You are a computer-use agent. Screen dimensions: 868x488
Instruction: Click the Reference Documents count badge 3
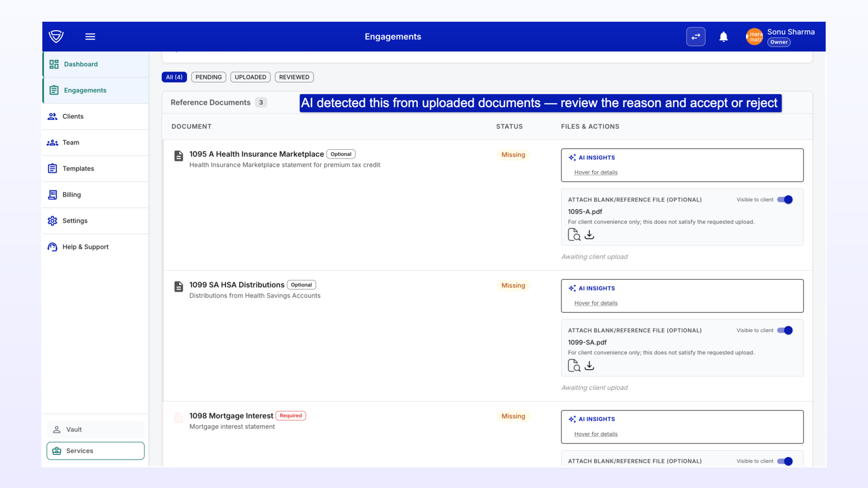coord(261,102)
